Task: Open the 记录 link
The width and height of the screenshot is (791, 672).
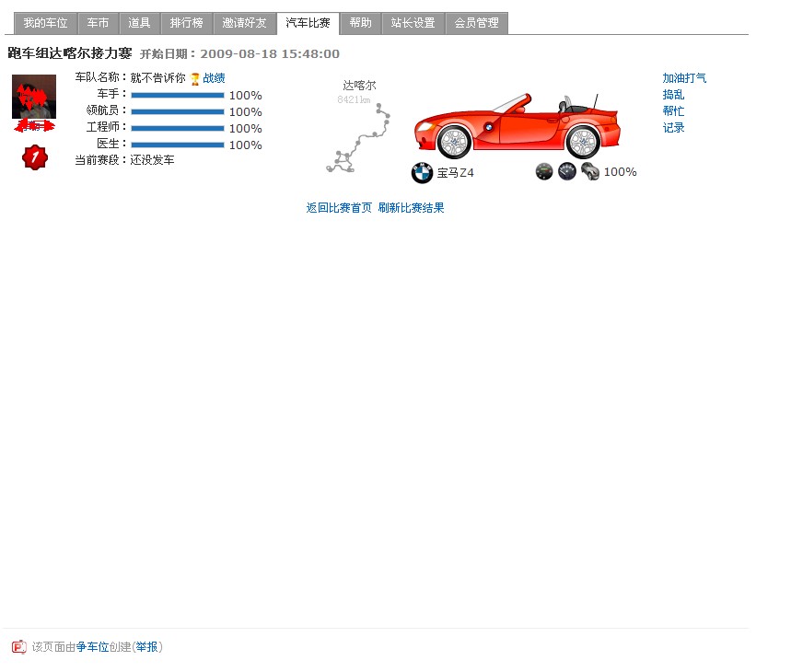Action: tap(673, 128)
